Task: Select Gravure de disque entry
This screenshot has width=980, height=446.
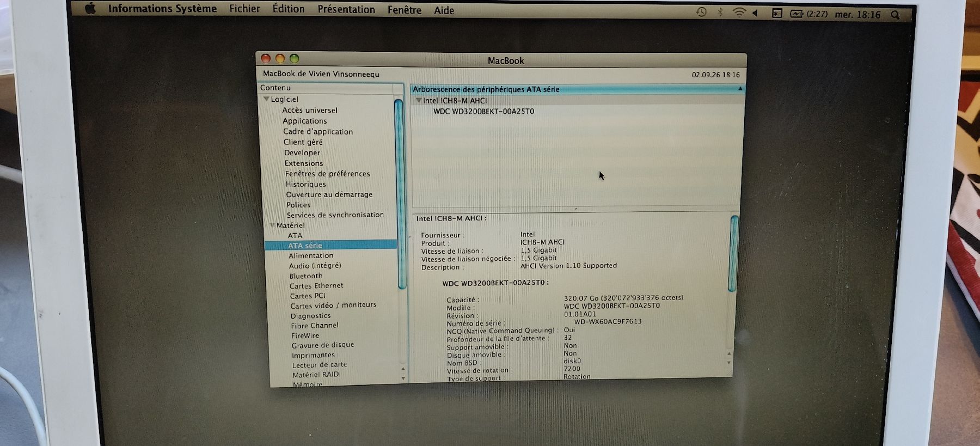Action: [322, 345]
